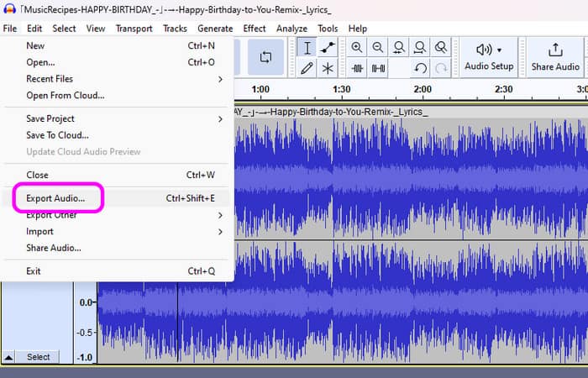Viewport: 588px width, 378px height.
Task: Choose Open From Cloud...
Action: [116, 95]
